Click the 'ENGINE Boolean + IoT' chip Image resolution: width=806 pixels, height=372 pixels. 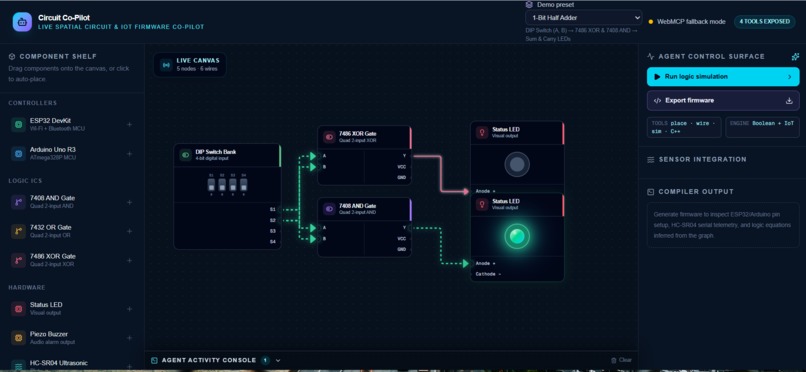tap(762, 127)
